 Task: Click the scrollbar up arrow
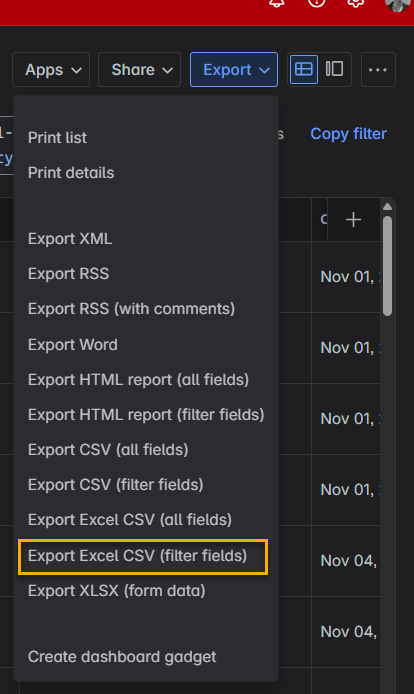click(387, 207)
